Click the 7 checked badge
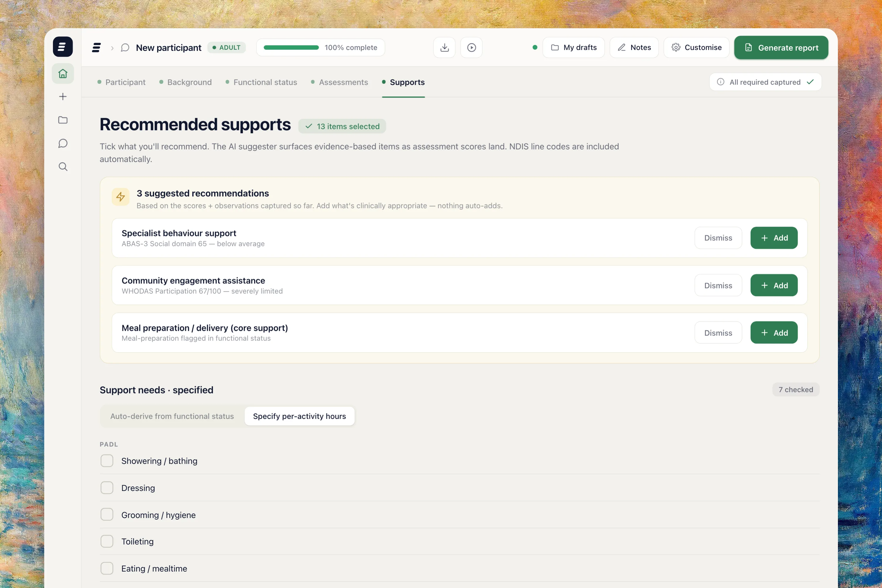 click(x=796, y=390)
